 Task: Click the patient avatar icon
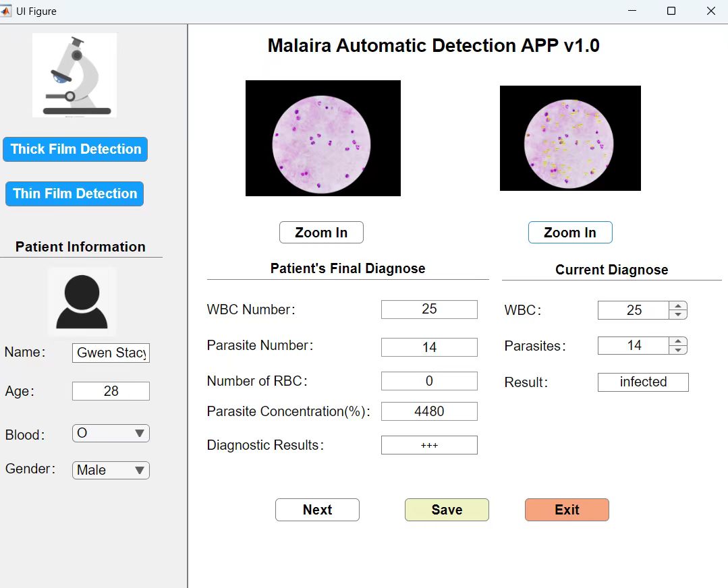pyautogui.click(x=81, y=299)
